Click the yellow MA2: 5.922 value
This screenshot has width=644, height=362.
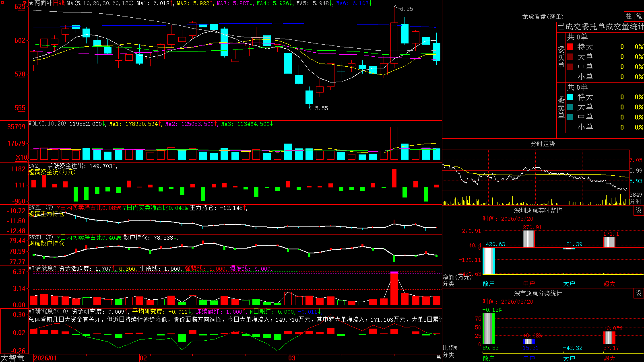click(195, 3)
